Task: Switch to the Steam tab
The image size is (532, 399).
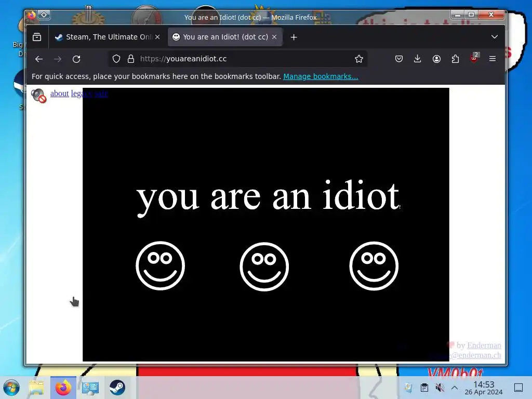Action: pyautogui.click(x=108, y=37)
